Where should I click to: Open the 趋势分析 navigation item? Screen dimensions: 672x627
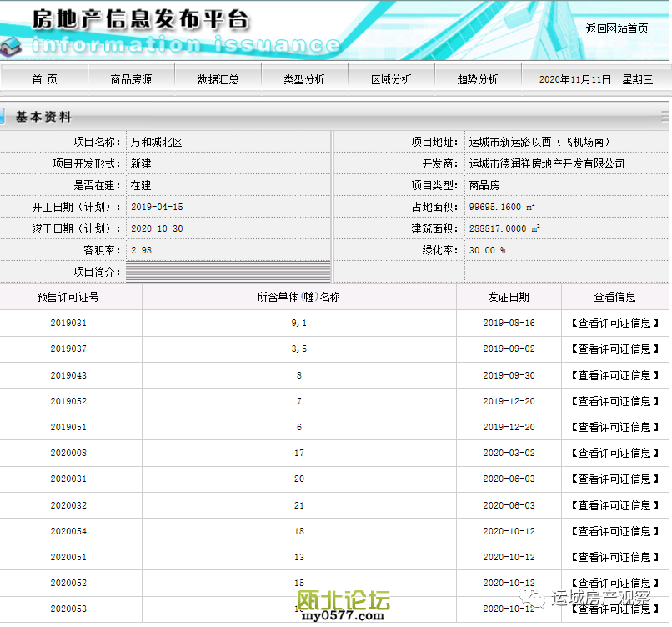tap(478, 79)
